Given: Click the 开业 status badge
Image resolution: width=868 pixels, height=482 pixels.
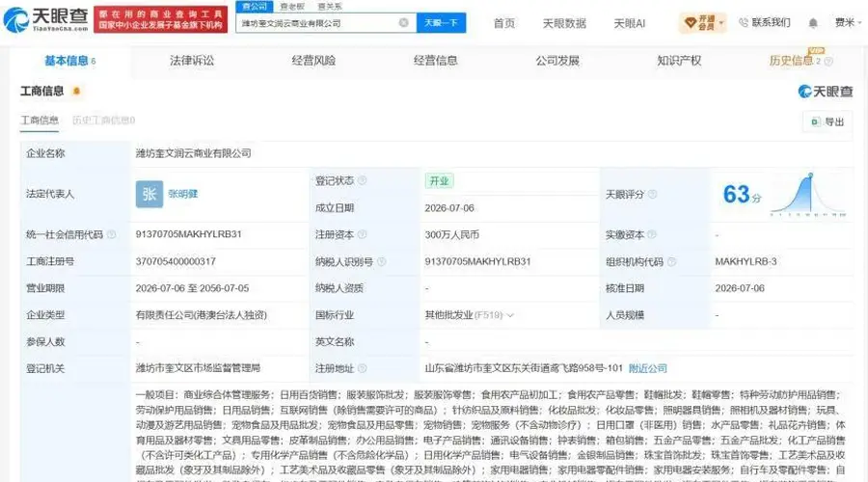Looking at the screenshot, I should (x=439, y=181).
